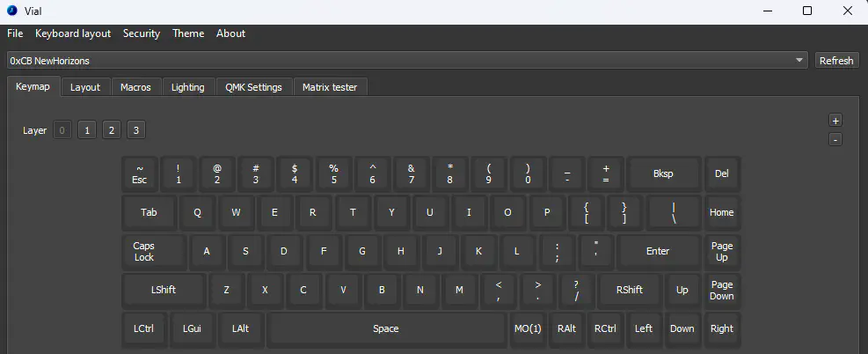Switch to layer 3

coord(135,130)
